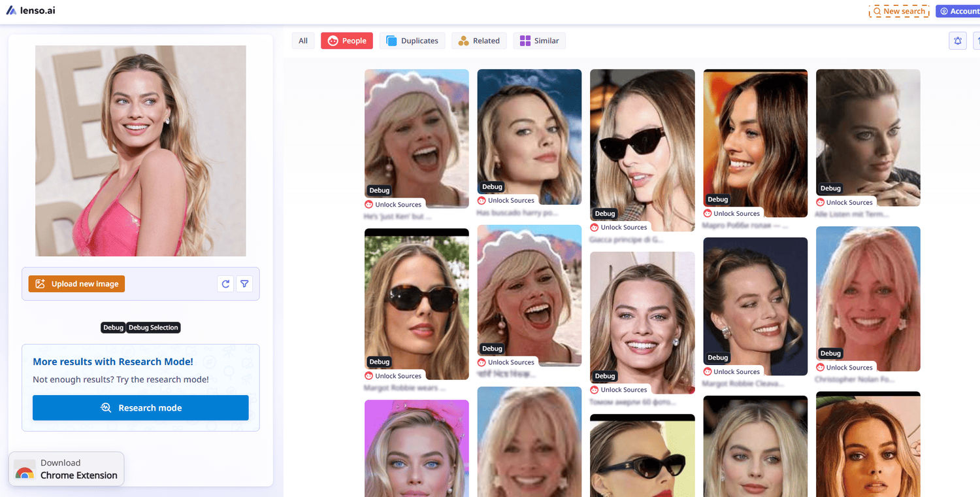Select the Similar results filter

tap(539, 40)
